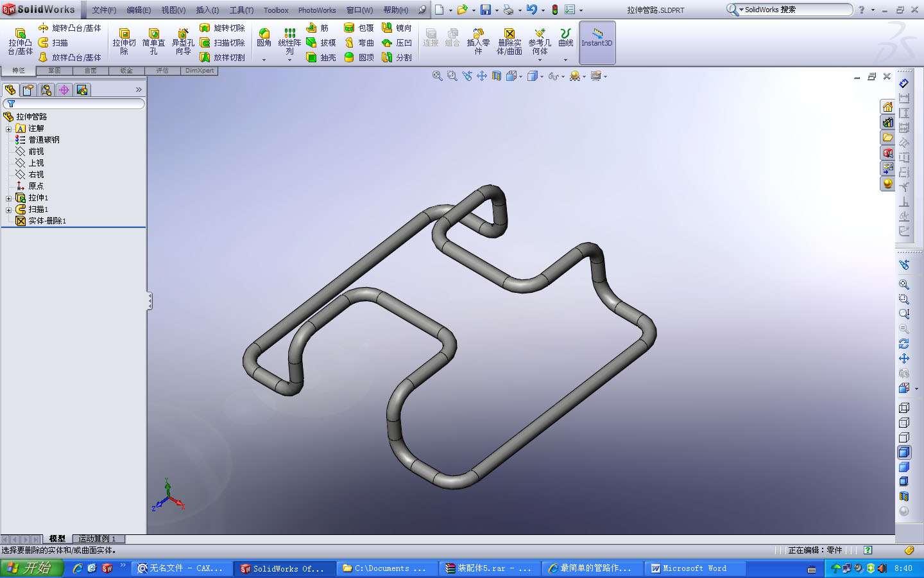Open the Save button's dropdown arrow

(497, 10)
